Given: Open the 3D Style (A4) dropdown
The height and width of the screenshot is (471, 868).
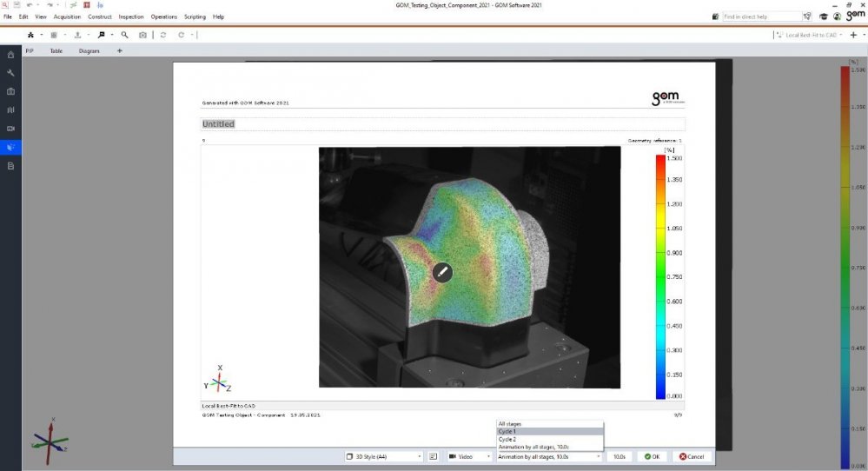Looking at the screenshot, I should [383, 456].
